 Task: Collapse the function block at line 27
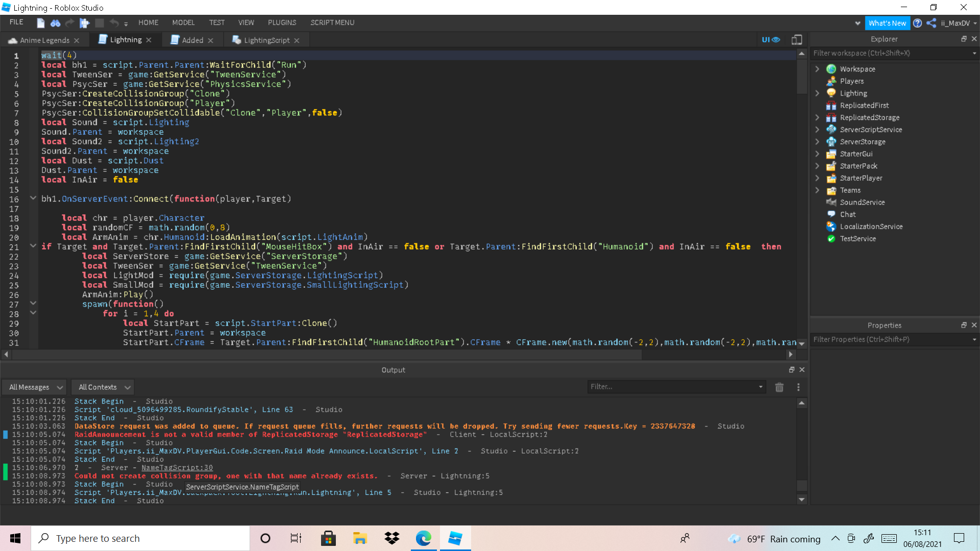[x=33, y=303]
